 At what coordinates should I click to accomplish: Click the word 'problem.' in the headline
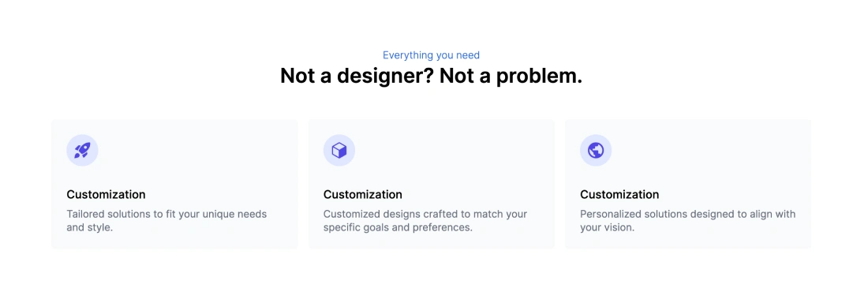click(539, 77)
